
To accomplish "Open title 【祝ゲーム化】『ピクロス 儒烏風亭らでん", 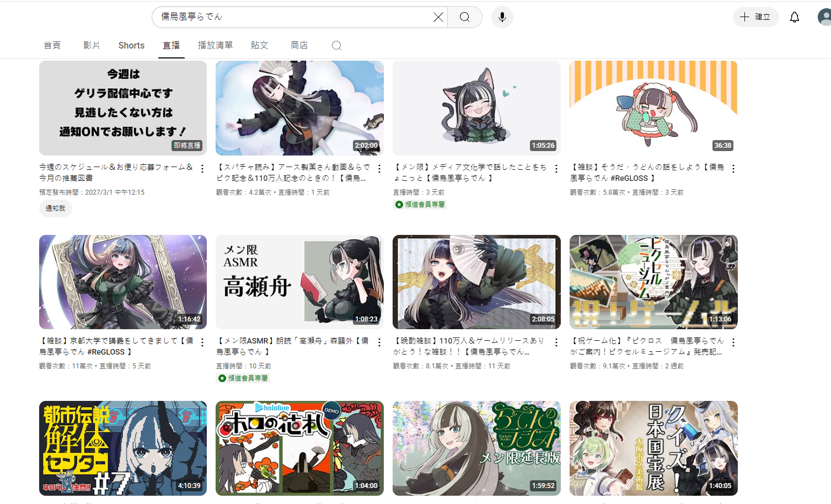I will pos(647,346).
